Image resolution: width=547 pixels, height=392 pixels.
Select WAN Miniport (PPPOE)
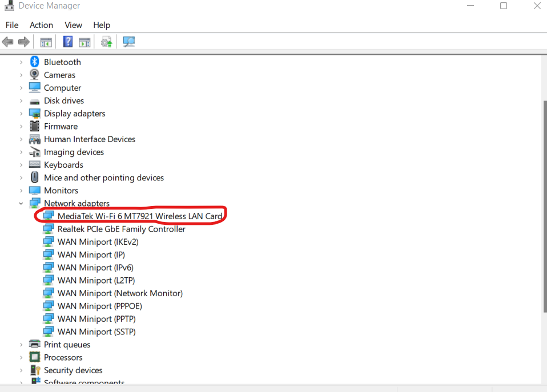click(100, 306)
